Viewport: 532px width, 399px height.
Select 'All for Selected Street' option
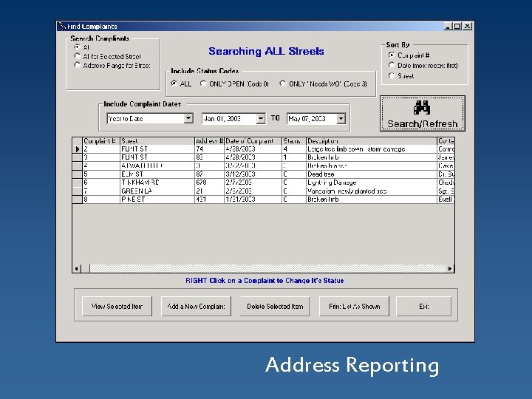[77, 56]
